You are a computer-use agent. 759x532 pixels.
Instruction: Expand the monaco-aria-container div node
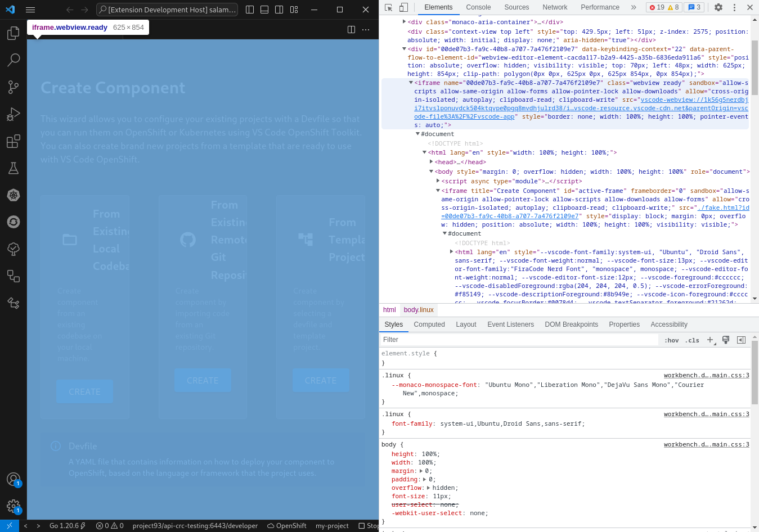click(404, 22)
